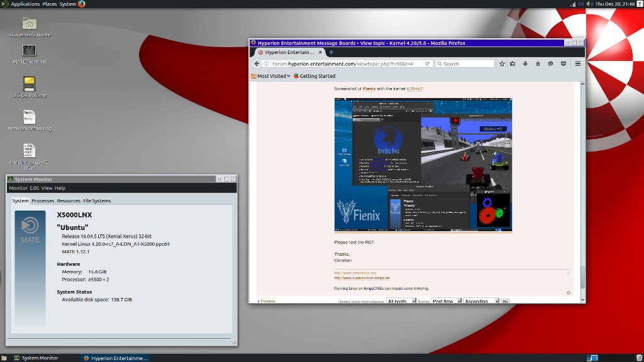Screen dimensions: 644x362
Task: Show your bookmarks in Firefox toolbar
Action: tap(513, 63)
